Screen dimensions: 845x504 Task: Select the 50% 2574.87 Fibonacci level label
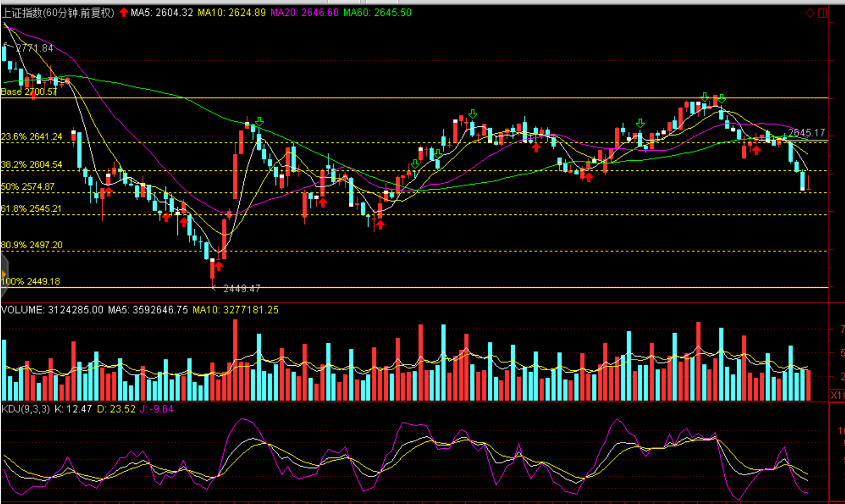tap(28, 187)
